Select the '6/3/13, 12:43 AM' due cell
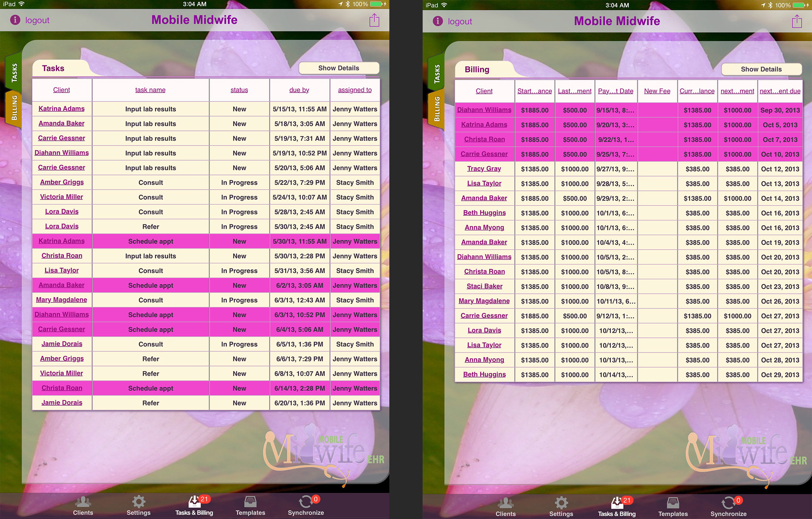Viewport: 812px width, 519px height. 299,300
